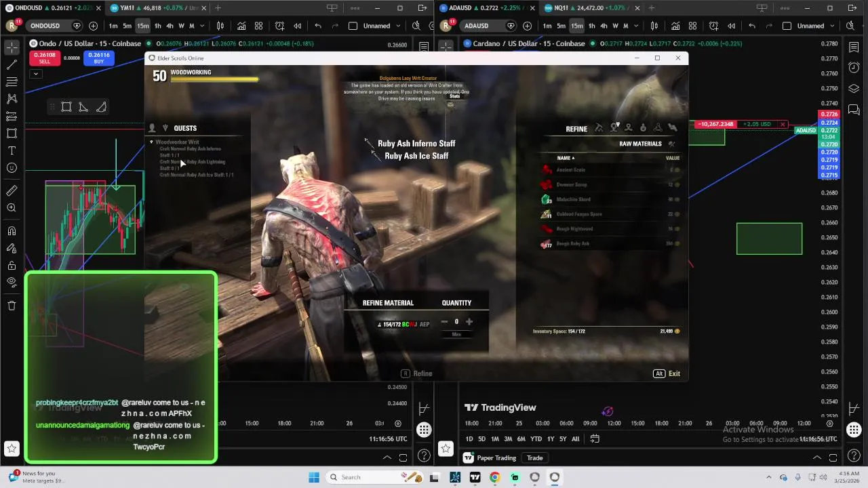Screen dimensions: 868x488
Task: Select YTD range in ADAUSD window
Action: (536, 439)
